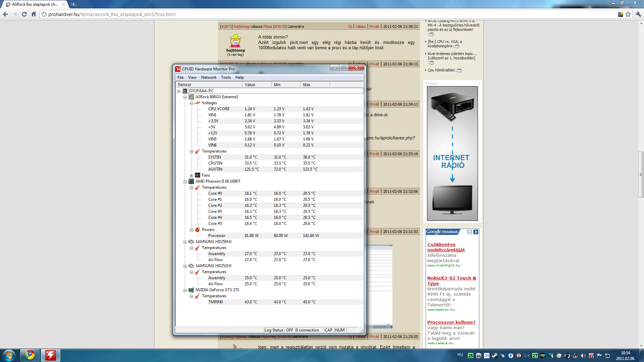Screen dimensions: 644x362
Task: Collapse the GYUFAAA-PC root node
Action: click(179, 91)
